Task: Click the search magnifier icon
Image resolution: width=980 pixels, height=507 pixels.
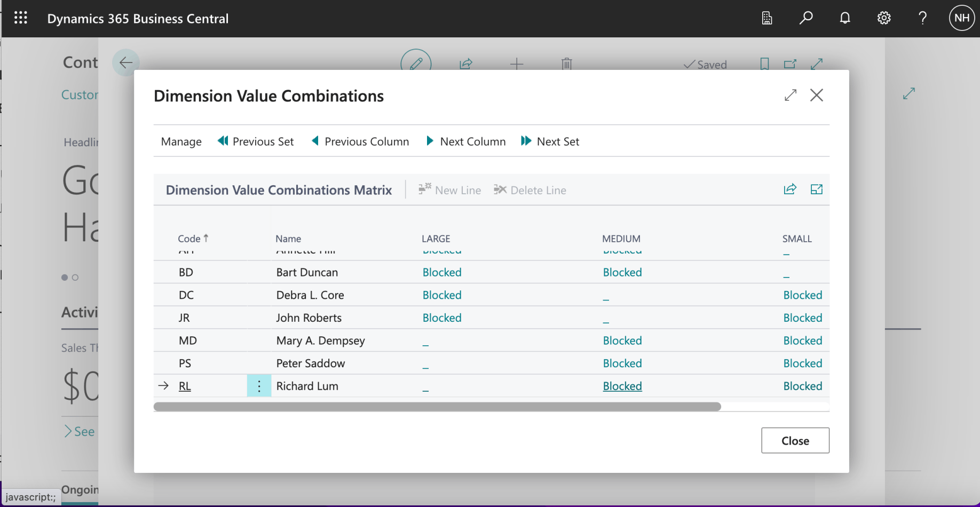Action: coord(806,18)
